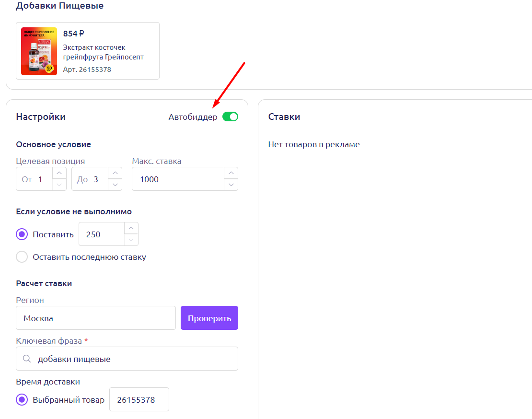The image size is (532, 419).
Task: Click the article number field 26155378
Action: pyautogui.click(x=139, y=400)
